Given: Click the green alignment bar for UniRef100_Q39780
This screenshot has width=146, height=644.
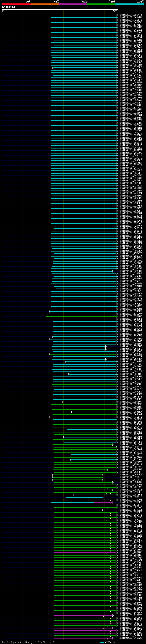Looking at the screenshot, I should coord(82,316).
